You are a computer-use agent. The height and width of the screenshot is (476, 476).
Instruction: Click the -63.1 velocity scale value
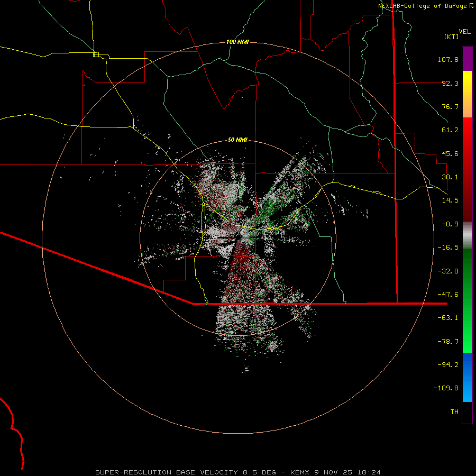[x=448, y=318]
